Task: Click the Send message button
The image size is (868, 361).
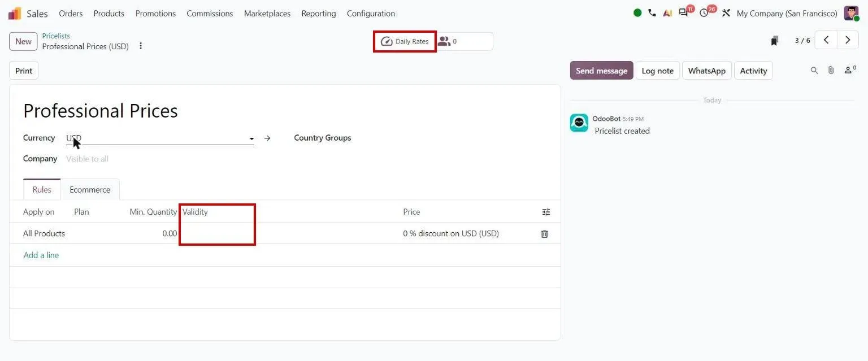Action: pos(601,71)
